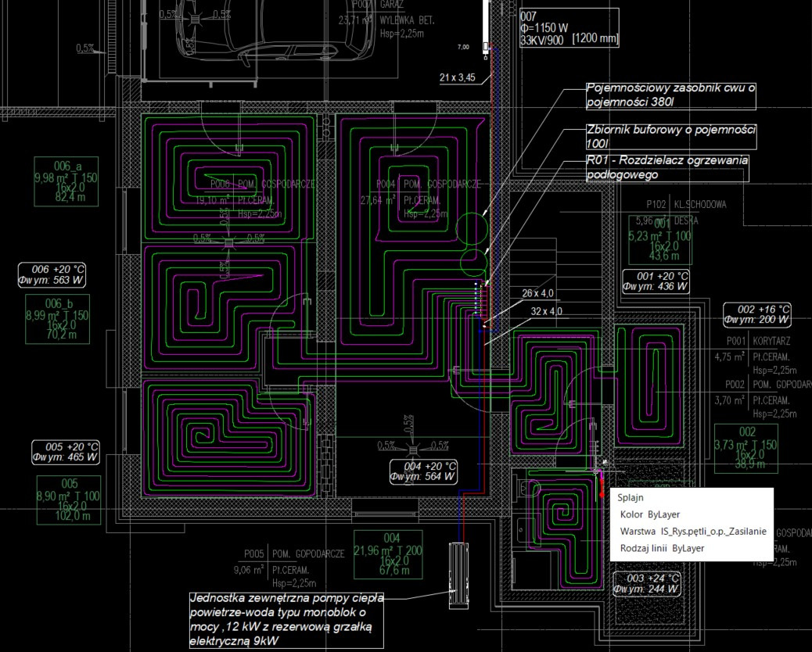Select the 006_a loop label box
The image size is (812, 652).
click(67, 181)
